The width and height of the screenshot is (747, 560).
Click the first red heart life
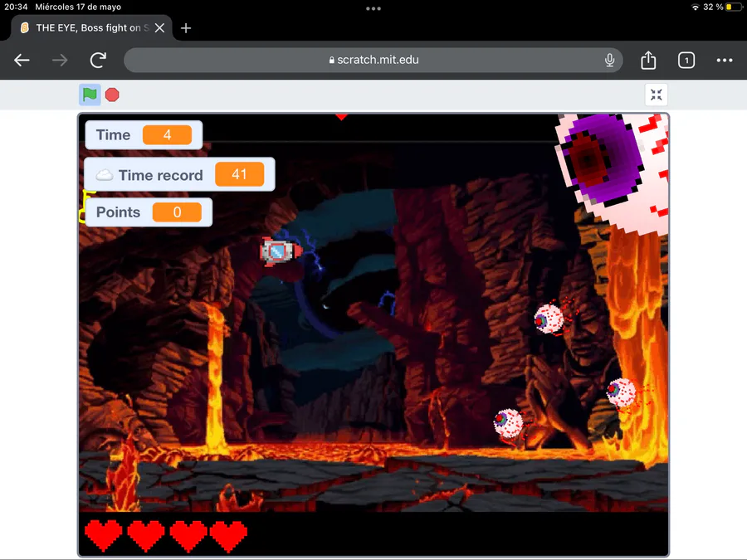[x=104, y=535]
